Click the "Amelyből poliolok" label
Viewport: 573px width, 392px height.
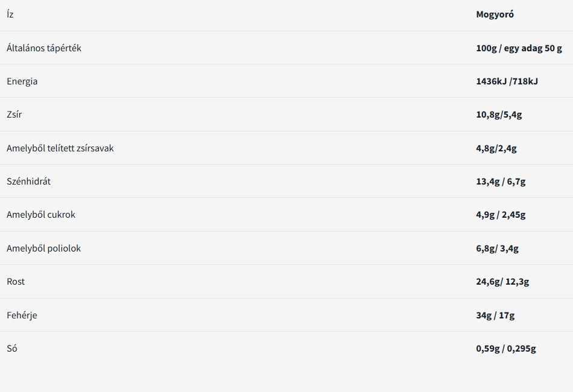click(x=44, y=248)
